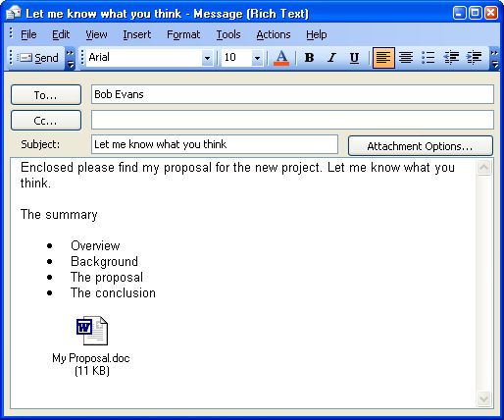Click the Center alignment icon

406,58
